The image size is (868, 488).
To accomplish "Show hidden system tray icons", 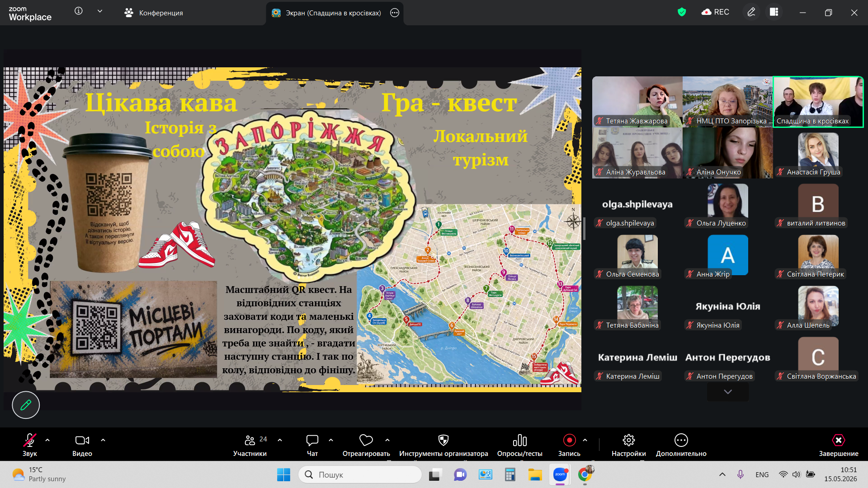I will [x=722, y=474].
